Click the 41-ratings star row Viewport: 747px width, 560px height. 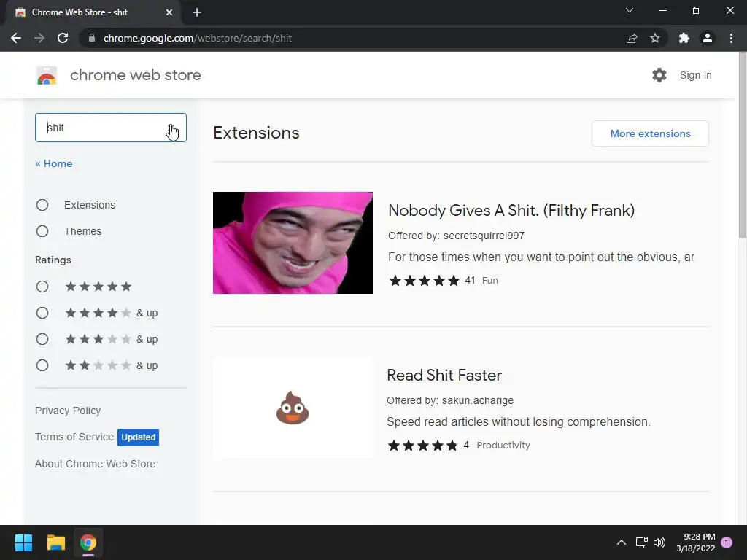tap(424, 281)
